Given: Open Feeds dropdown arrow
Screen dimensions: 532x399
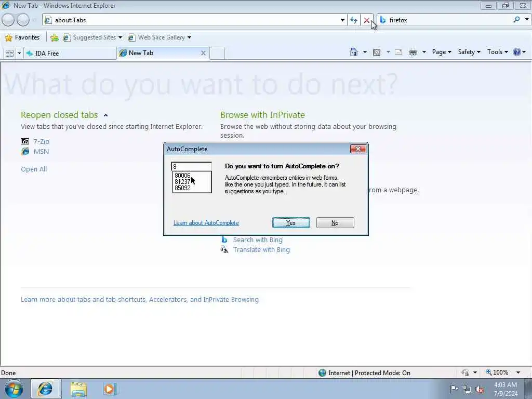Looking at the screenshot, I should [388, 52].
